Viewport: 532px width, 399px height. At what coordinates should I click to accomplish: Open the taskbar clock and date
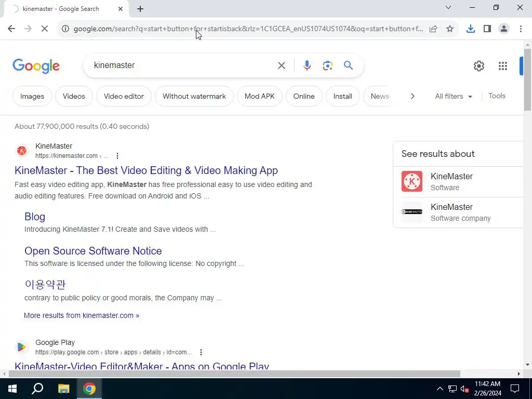click(x=487, y=389)
